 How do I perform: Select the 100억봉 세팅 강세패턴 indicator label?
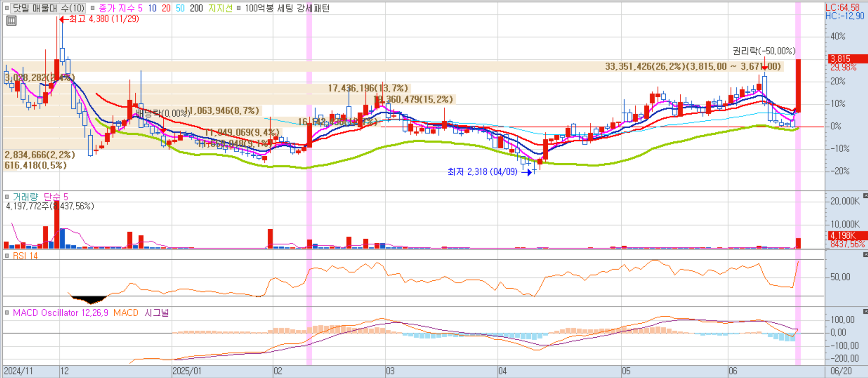[287, 8]
